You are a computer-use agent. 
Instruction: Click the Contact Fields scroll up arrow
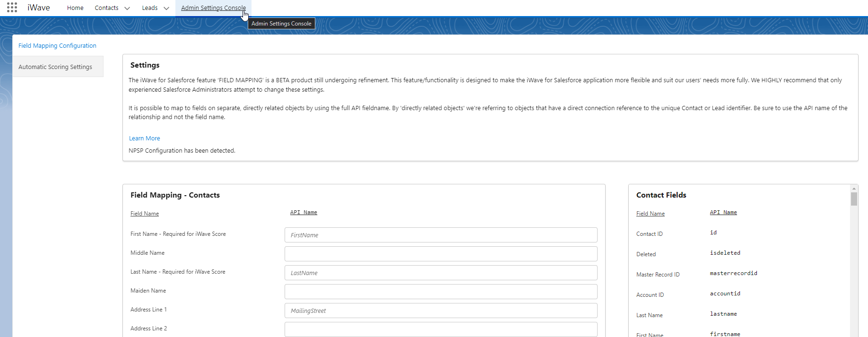coord(854,188)
